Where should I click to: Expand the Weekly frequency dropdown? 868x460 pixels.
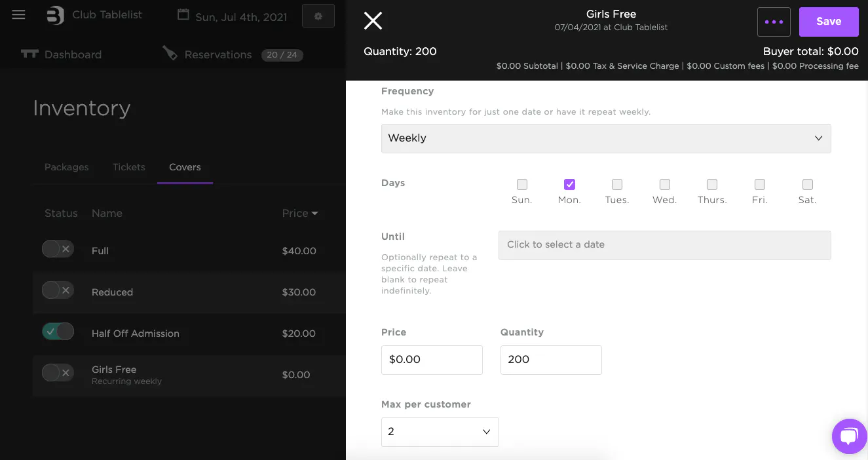pyautogui.click(x=606, y=138)
